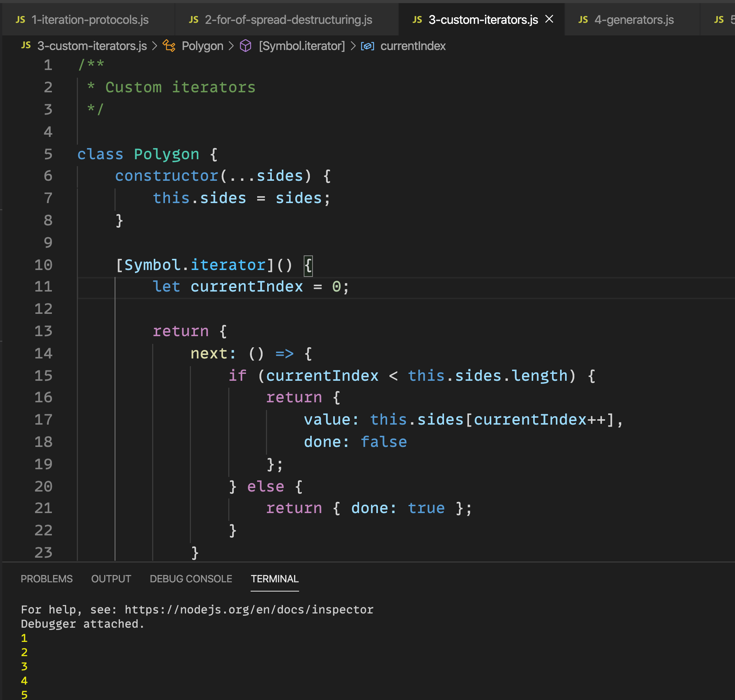Image resolution: width=735 pixels, height=700 pixels.
Task: Open the DEBUG CONSOLE panel tab
Action: click(191, 579)
